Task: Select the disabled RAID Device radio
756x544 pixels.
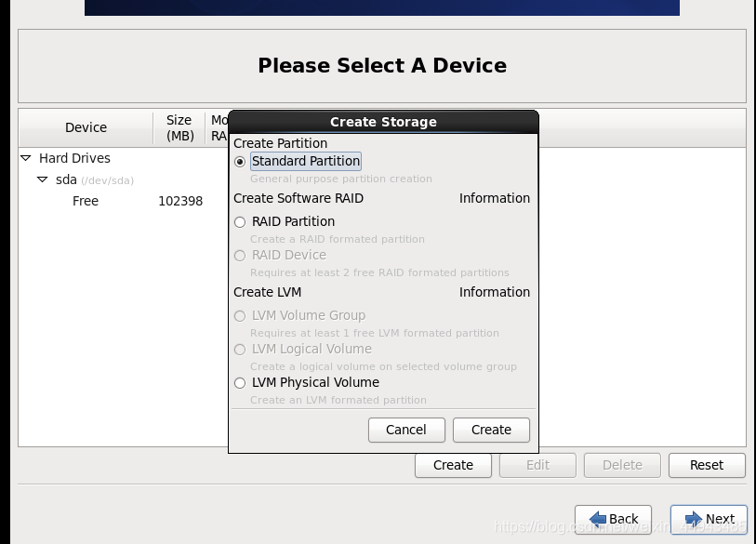Action: (240, 255)
